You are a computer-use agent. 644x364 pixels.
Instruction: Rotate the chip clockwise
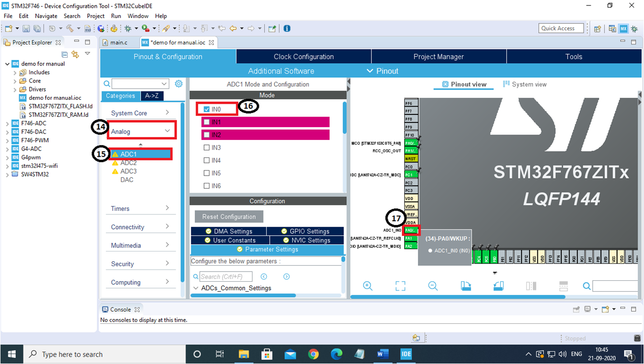(x=465, y=286)
